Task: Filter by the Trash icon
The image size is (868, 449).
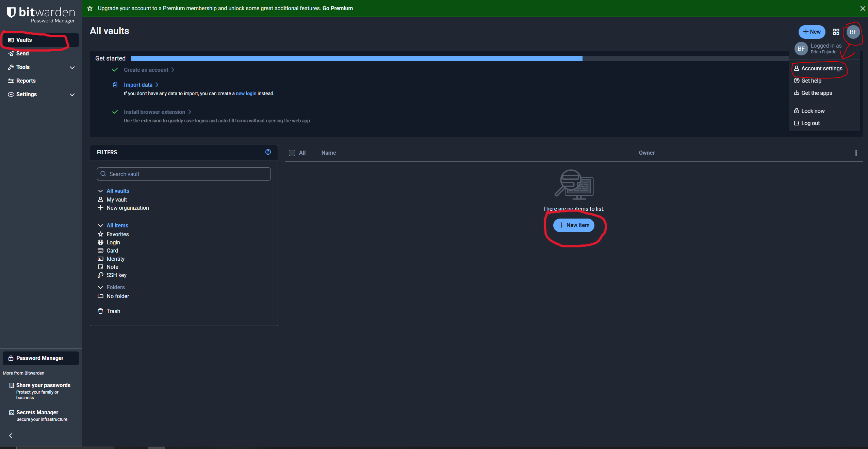Action: [100, 311]
